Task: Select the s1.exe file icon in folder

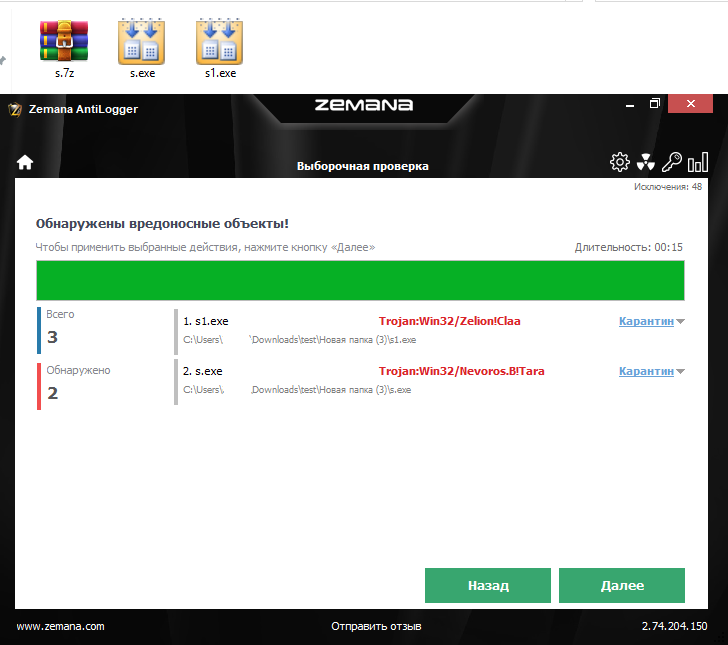Action: (x=220, y=48)
